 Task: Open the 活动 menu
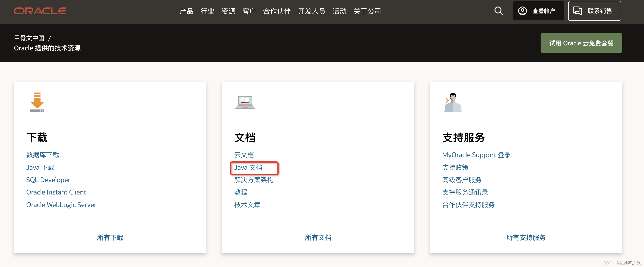340,11
